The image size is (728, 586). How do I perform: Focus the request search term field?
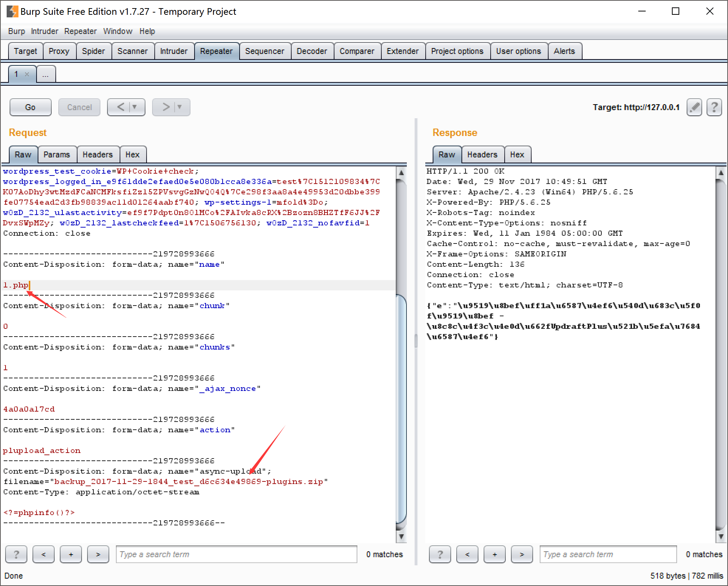[237, 554]
